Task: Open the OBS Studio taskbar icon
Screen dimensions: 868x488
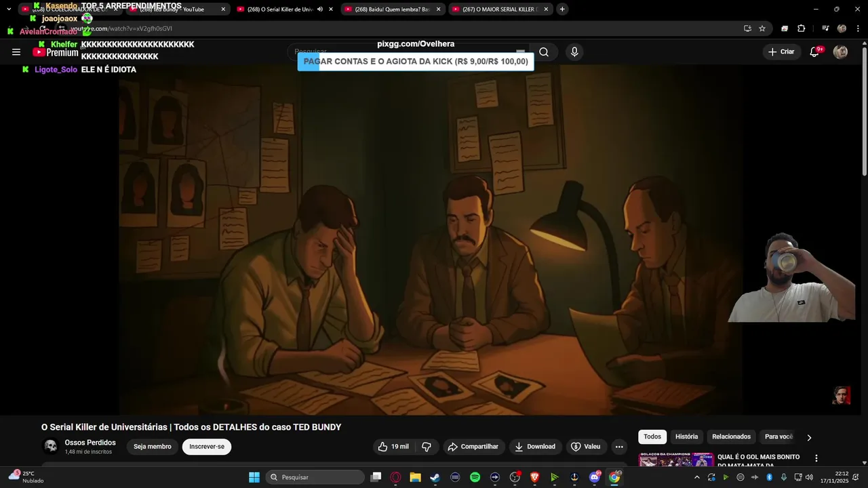Action: [515, 477]
